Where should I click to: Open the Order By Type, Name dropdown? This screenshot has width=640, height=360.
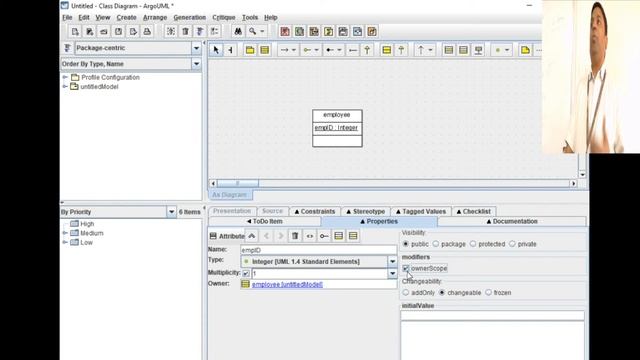196,64
